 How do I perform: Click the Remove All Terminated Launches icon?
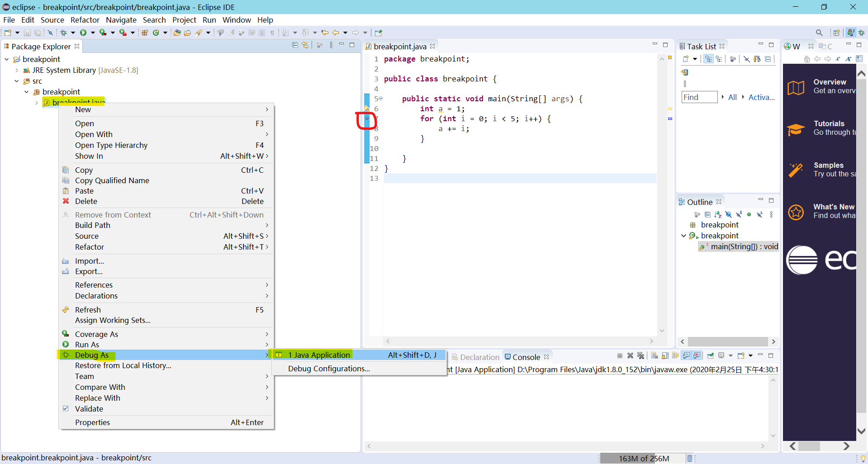click(640, 356)
